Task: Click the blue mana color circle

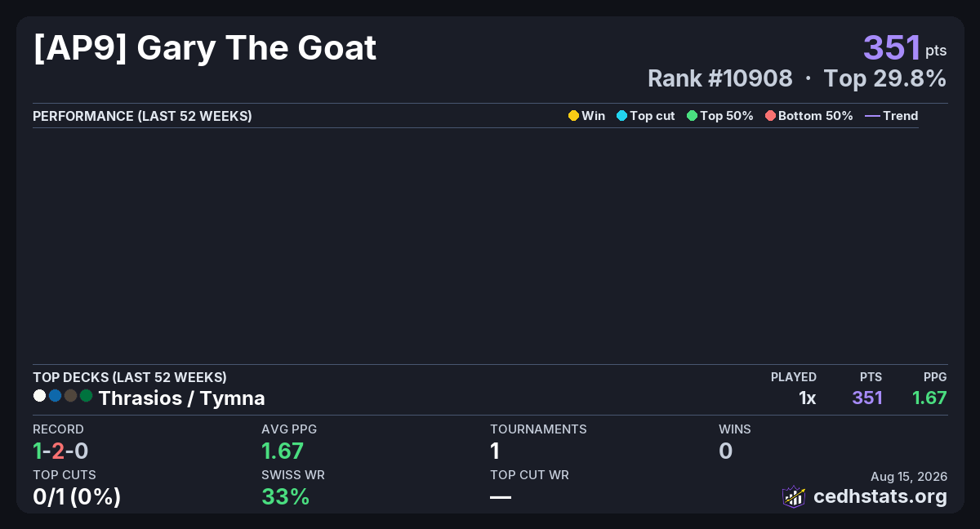Action: [55, 396]
